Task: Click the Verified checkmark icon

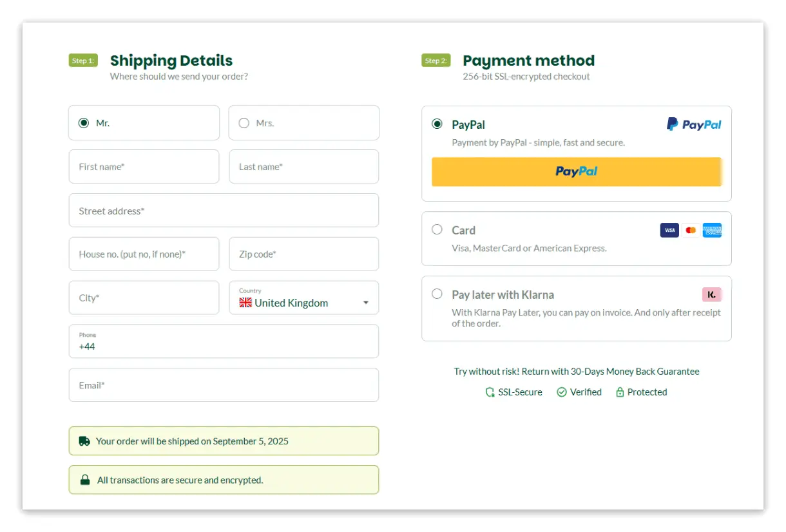Action: (x=562, y=392)
